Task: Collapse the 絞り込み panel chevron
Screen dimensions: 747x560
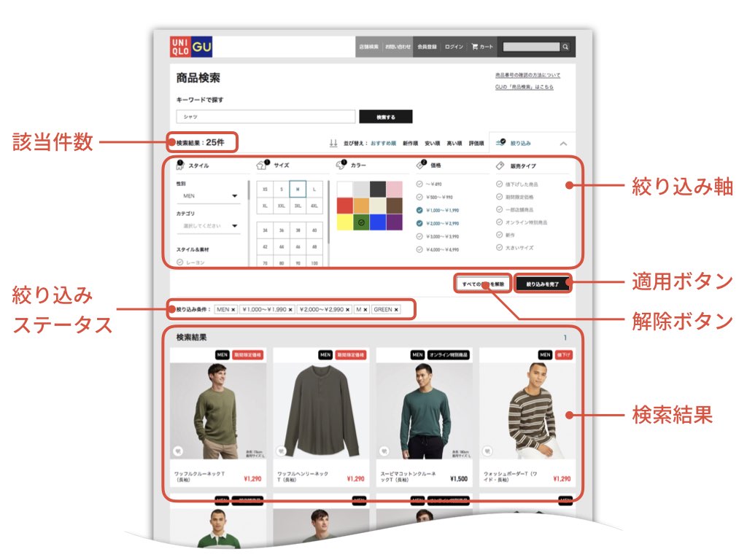Action: (x=564, y=144)
